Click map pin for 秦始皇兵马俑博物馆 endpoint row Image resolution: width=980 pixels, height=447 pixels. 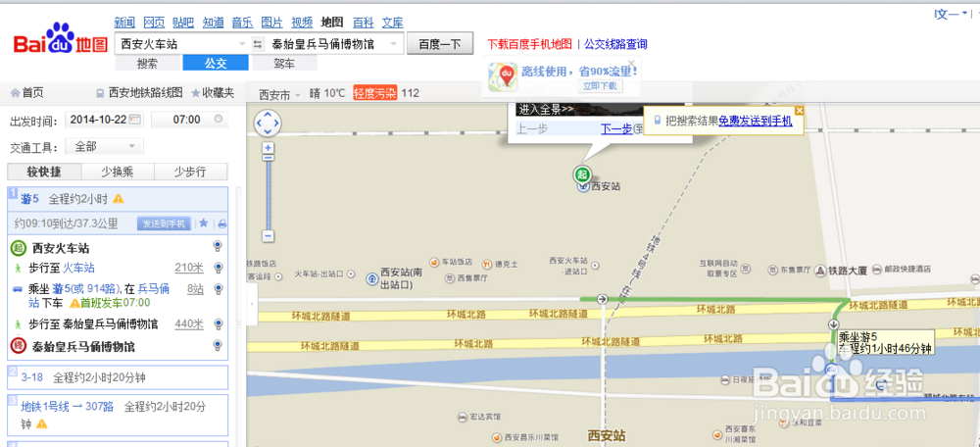(219, 345)
